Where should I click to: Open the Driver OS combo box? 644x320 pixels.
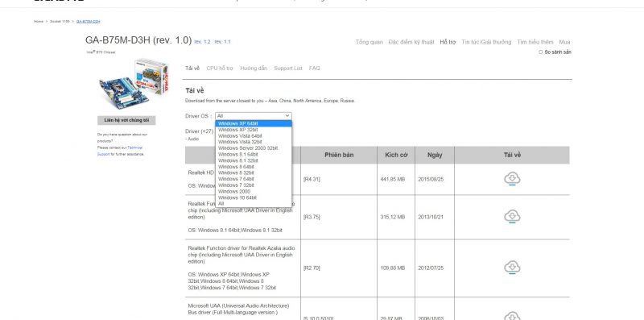pyautogui.click(x=254, y=116)
